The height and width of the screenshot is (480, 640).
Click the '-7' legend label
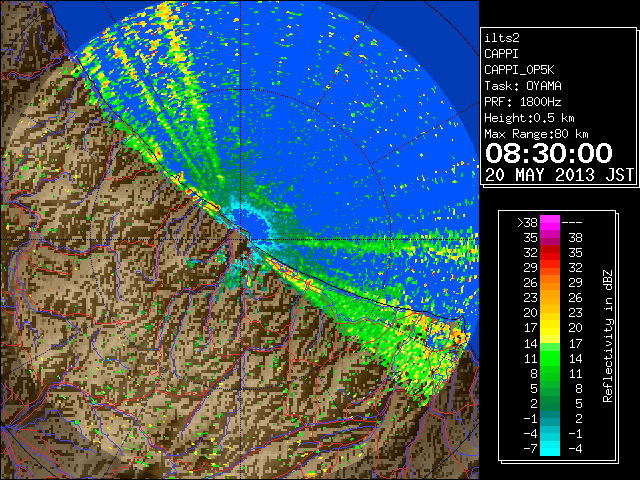tap(531, 449)
